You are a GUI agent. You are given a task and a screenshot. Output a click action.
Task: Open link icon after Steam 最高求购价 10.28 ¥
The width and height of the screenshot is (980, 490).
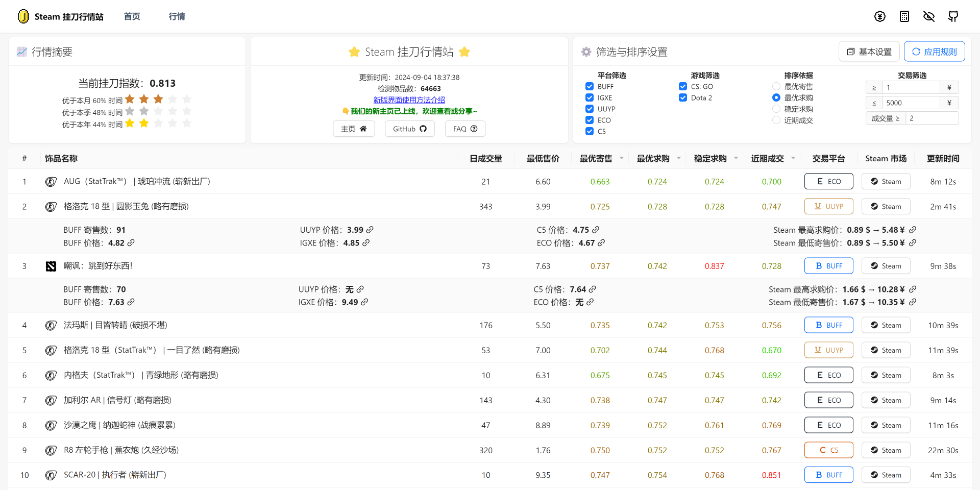click(913, 289)
